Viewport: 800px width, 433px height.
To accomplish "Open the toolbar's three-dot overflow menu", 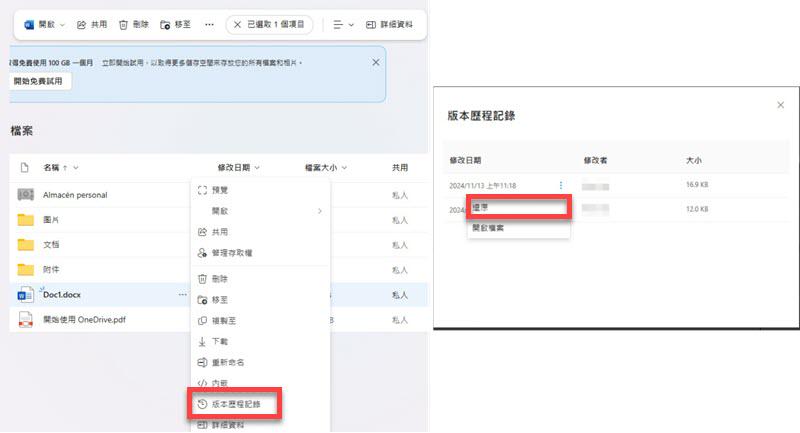I will click(208, 23).
